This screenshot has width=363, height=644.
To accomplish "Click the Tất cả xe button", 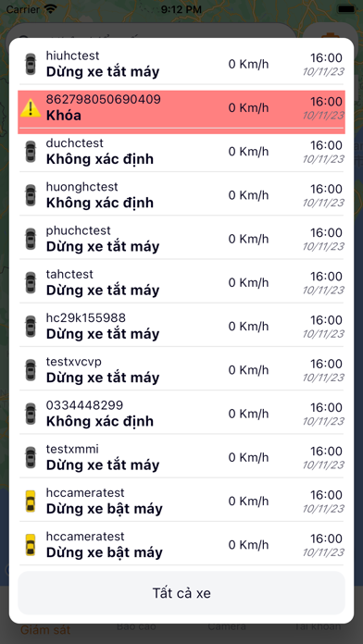I will (x=181, y=593).
